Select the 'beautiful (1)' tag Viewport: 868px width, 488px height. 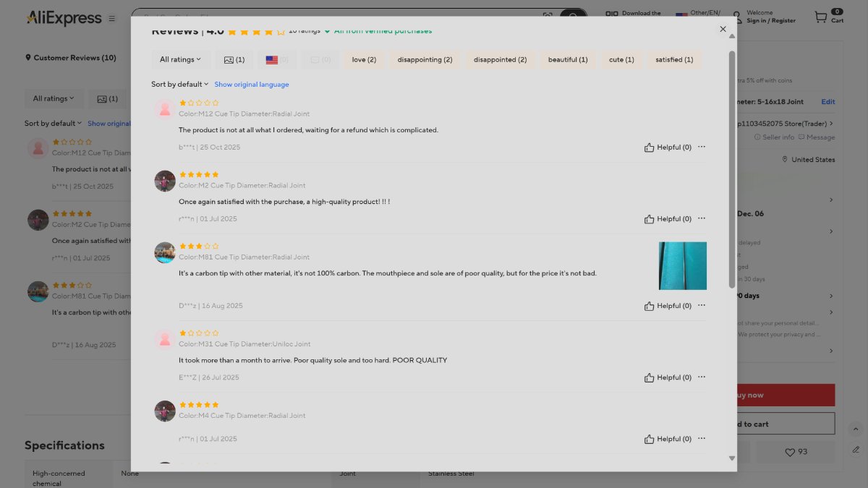[568, 60]
